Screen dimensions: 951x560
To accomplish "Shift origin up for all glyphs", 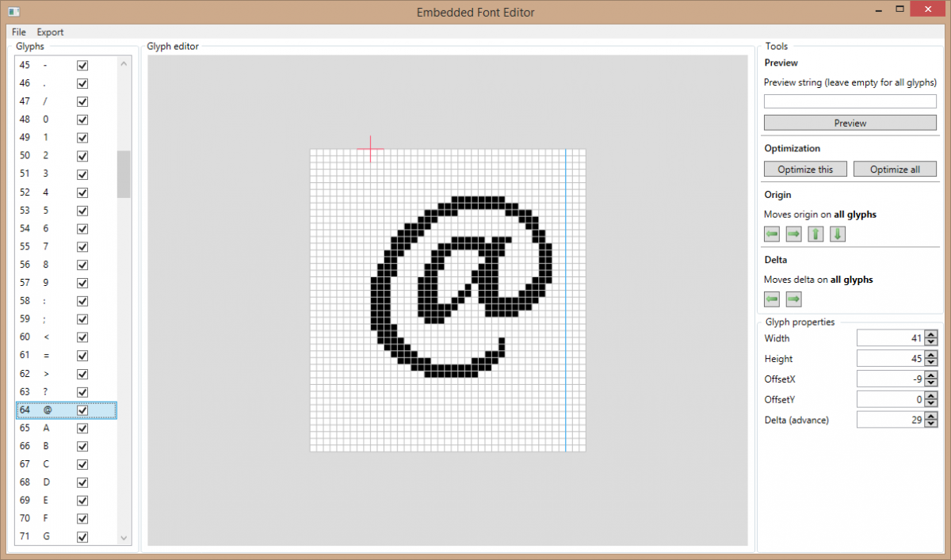I will pos(815,234).
